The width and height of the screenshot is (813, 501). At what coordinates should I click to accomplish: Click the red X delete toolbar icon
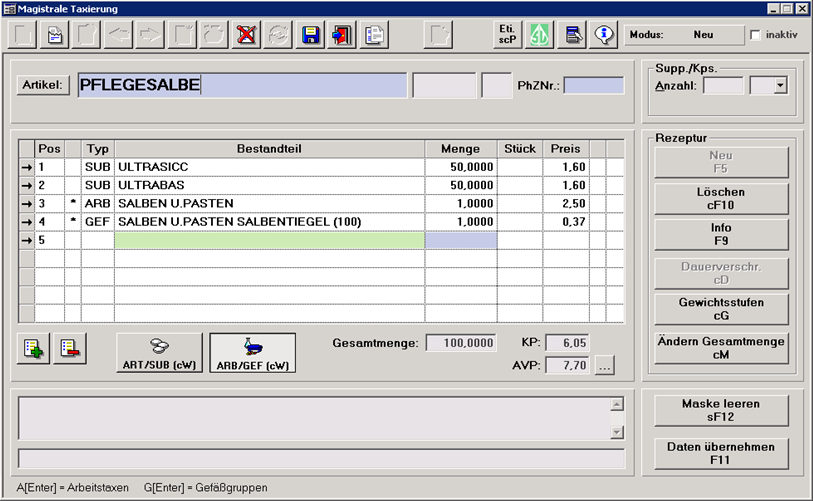click(246, 35)
